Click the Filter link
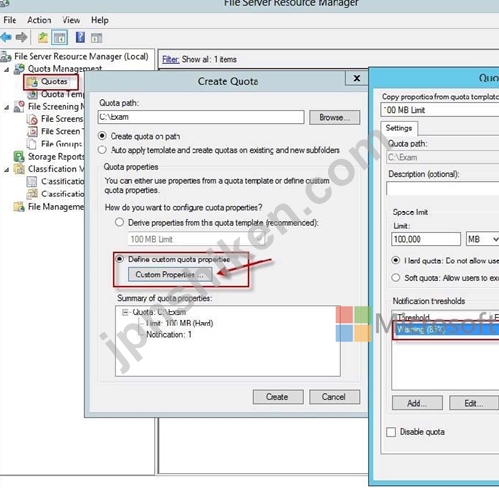 (x=171, y=59)
